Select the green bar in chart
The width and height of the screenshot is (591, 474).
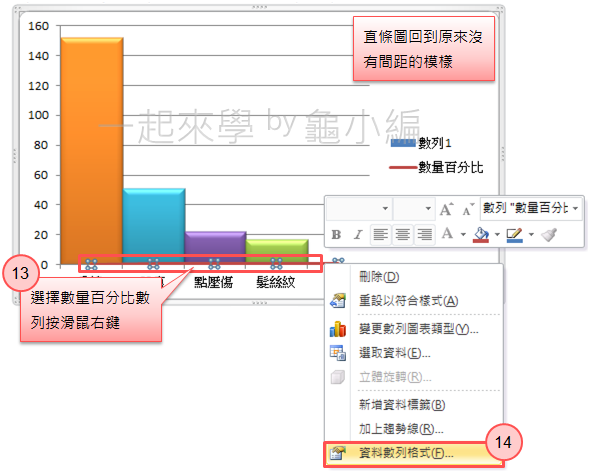pos(277,251)
